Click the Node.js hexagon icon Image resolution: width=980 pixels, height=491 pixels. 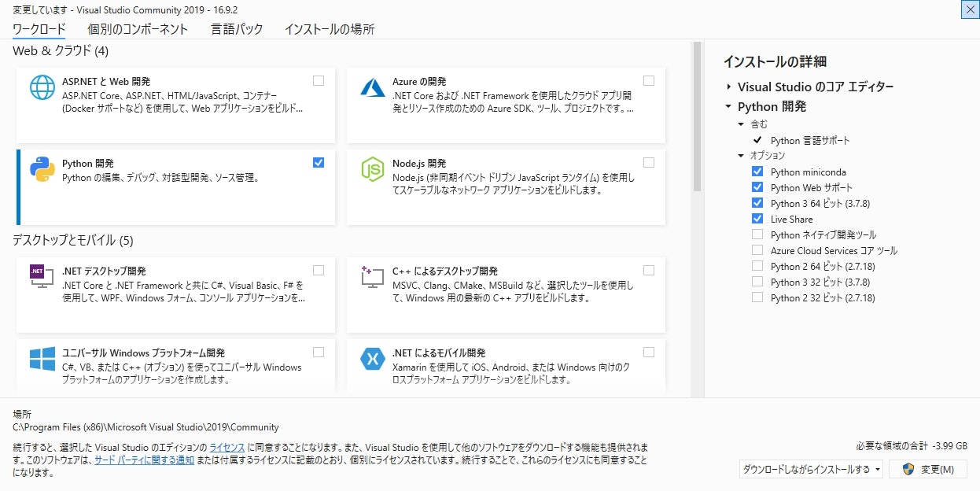372,170
